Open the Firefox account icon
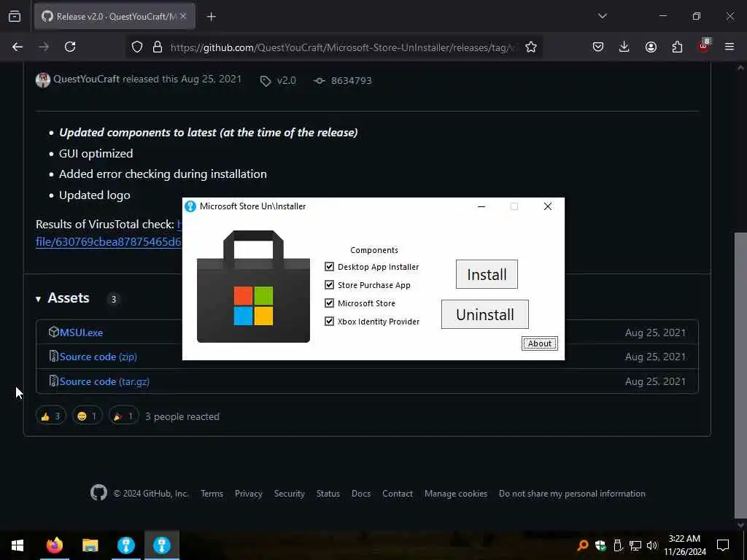Viewport: 747px width, 560px height. tap(651, 47)
